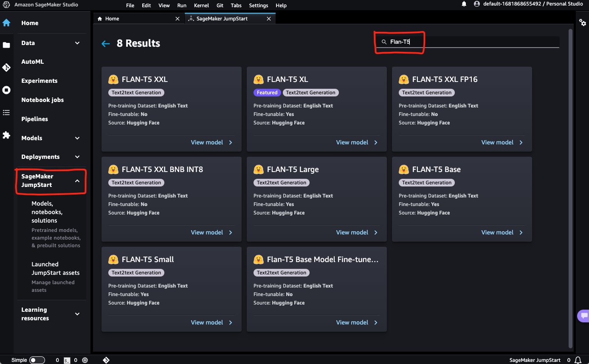View model for FLAN-T5 XXL BNB INT8

pos(212,232)
